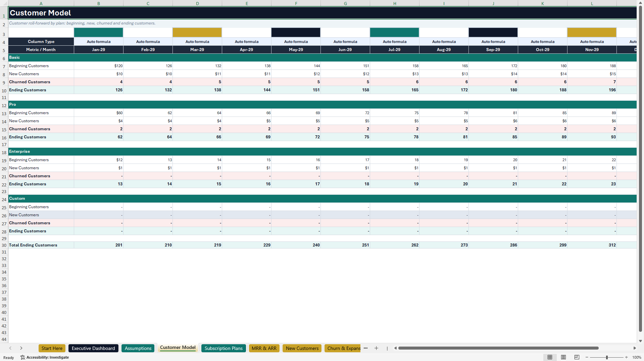Click the Nov-29 month header cell
This screenshot has width=644, height=361.
click(592, 50)
